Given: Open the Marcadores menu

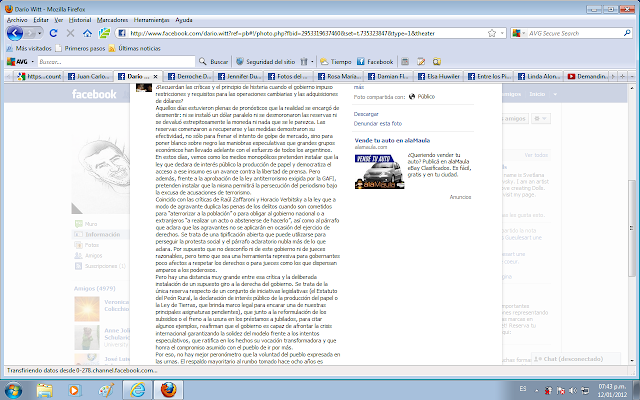Looking at the screenshot, I should point(112,20).
